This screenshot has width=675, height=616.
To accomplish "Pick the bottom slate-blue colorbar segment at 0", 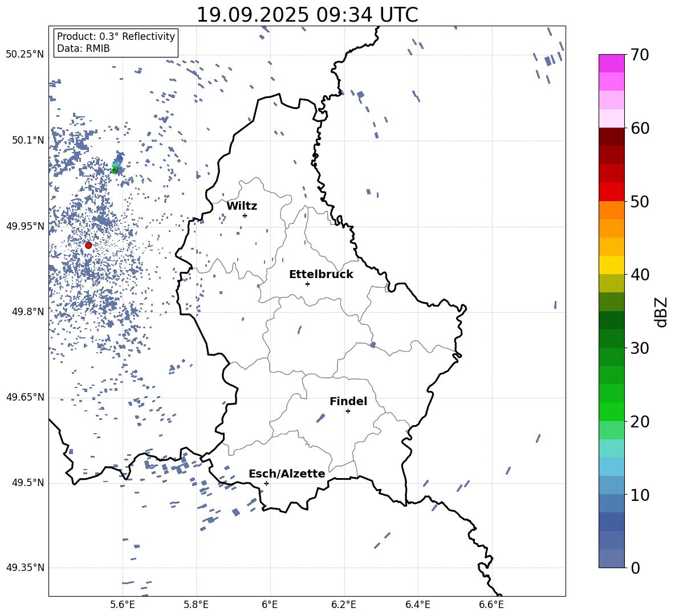I will pyautogui.click(x=611, y=558).
